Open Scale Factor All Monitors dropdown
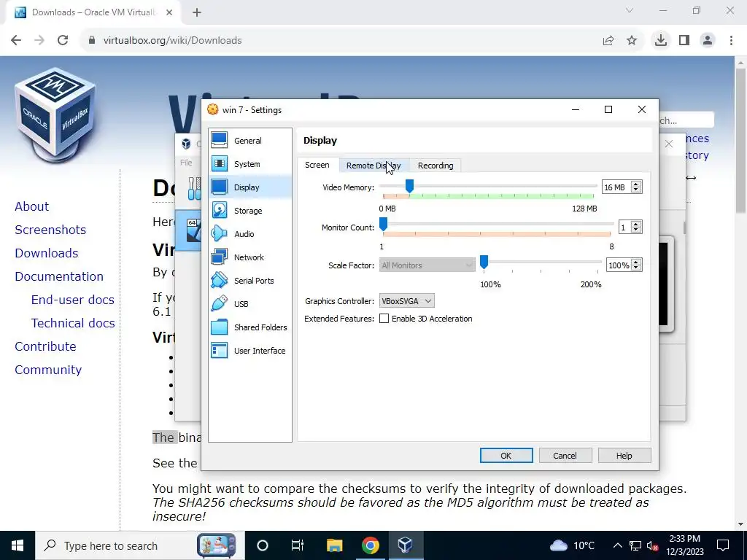 point(427,265)
